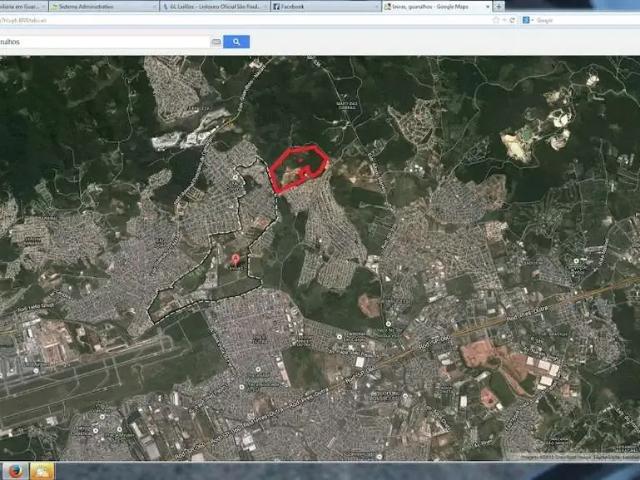
Task: Click into the Google Maps search field
Action: click(105, 42)
